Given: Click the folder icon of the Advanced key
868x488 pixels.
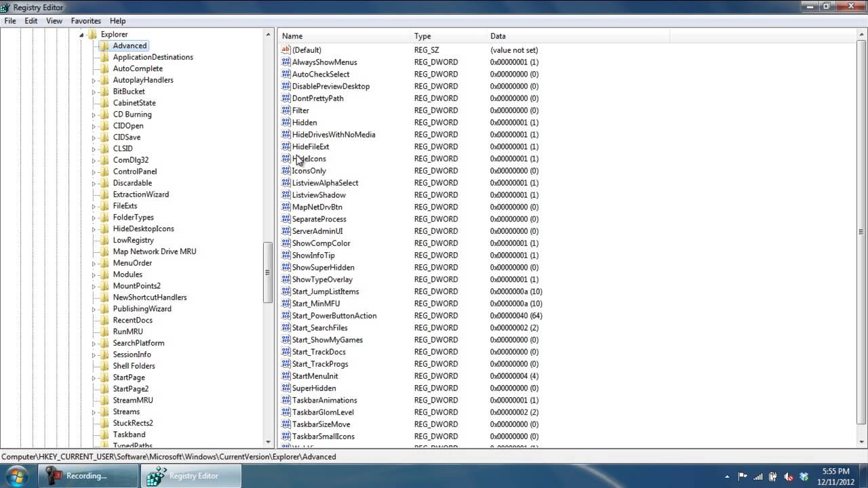Looking at the screenshot, I should point(104,45).
